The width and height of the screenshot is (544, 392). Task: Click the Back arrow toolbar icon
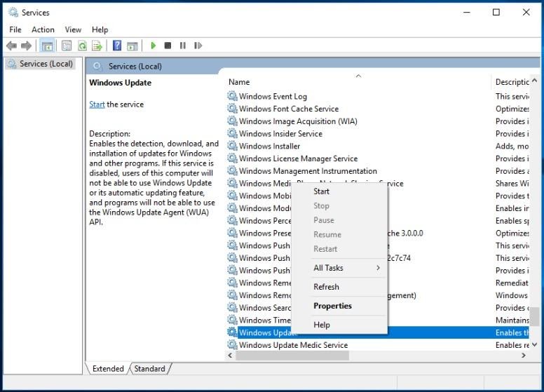[x=11, y=46]
